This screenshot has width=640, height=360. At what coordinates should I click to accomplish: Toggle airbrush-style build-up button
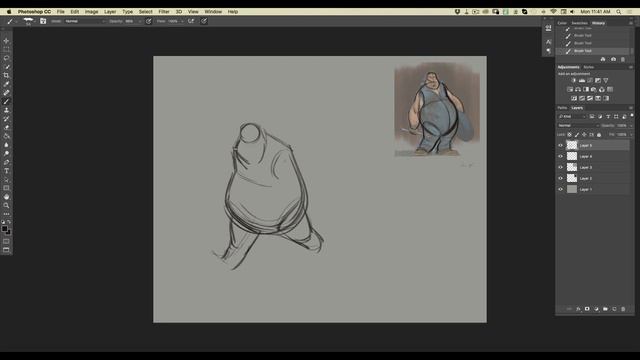pyautogui.click(x=191, y=21)
